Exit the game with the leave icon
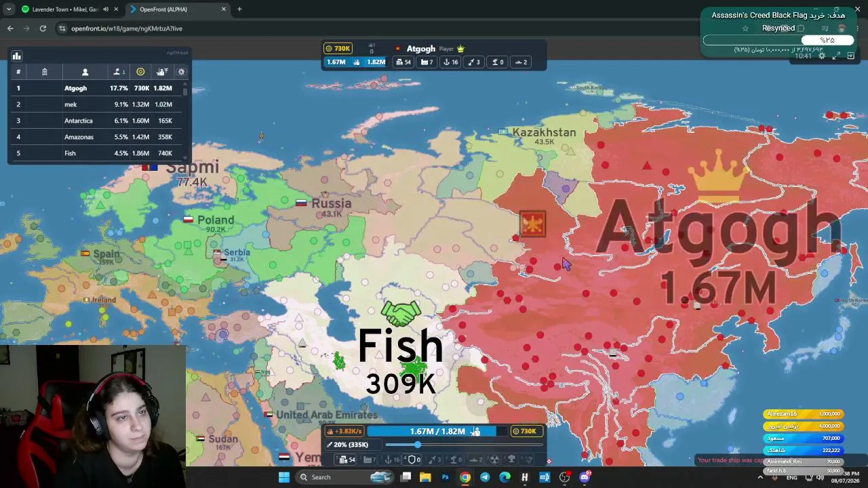The height and width of the screenshot is (488, 868). pyautogui.click(x=850, y=56)
